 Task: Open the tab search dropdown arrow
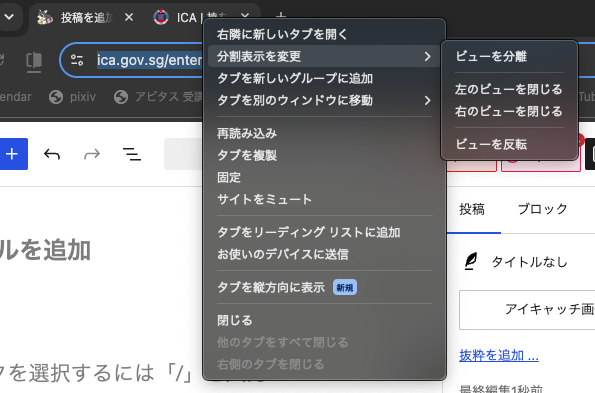(9, 17)
